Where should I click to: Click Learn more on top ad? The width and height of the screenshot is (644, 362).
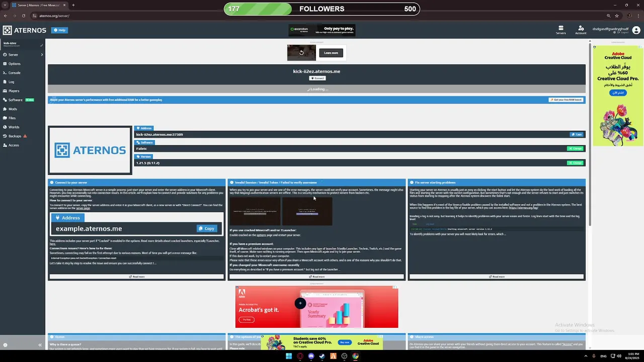331,53
